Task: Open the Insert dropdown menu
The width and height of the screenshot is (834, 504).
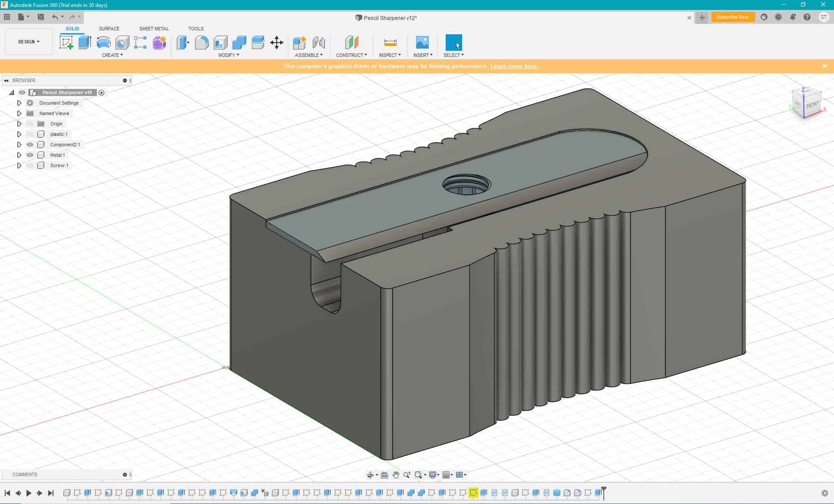Action: (x=423, y=55)
